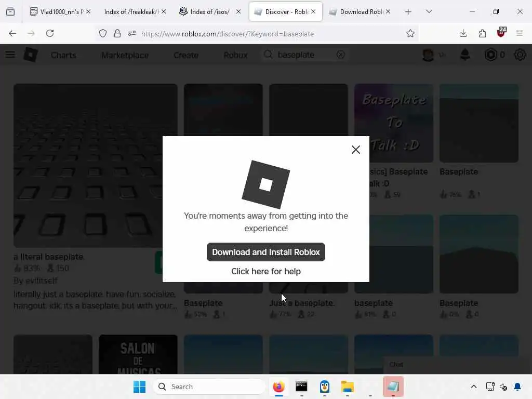Open a new browser tab
Image resolution: width=532 pixels, height=399 pixels.
tap(408, 12)
